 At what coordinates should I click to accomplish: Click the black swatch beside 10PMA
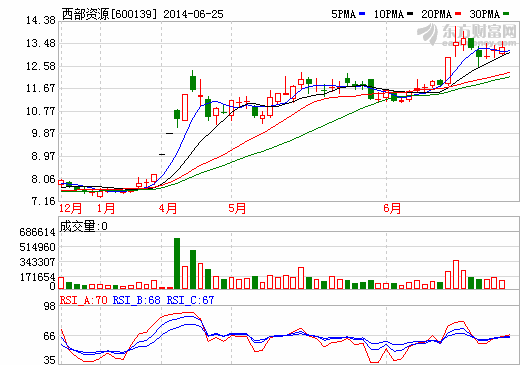point(410,14)
